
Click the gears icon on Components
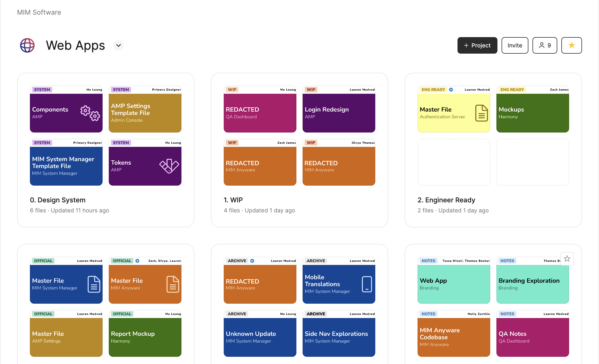point(90,113)
